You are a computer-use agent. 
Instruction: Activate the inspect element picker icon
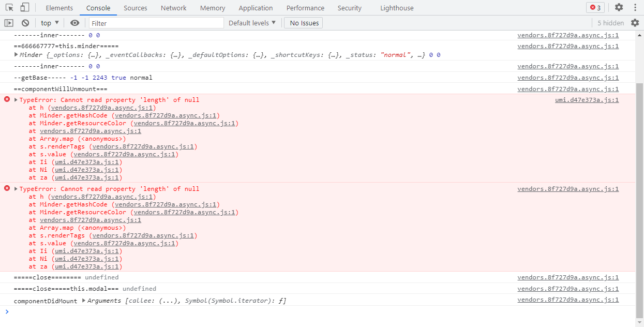(9, 8)
